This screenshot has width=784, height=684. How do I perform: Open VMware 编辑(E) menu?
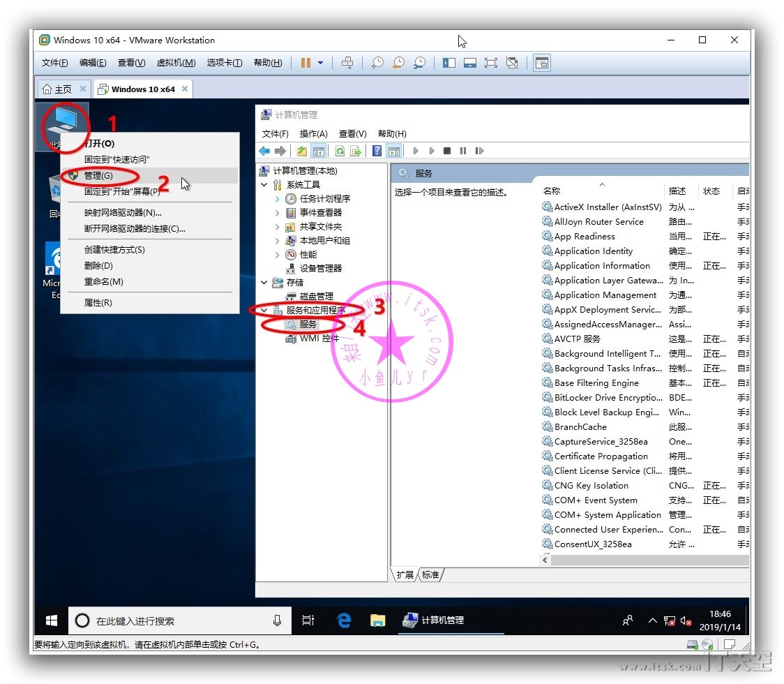point(93,63)
